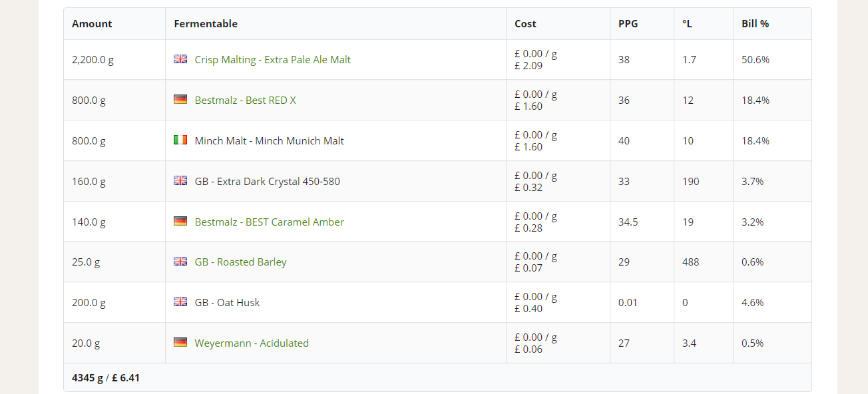Follow the Weyermann - Acidulated link
The height and width of the screenshot is (394, 868).
(252, 343)
